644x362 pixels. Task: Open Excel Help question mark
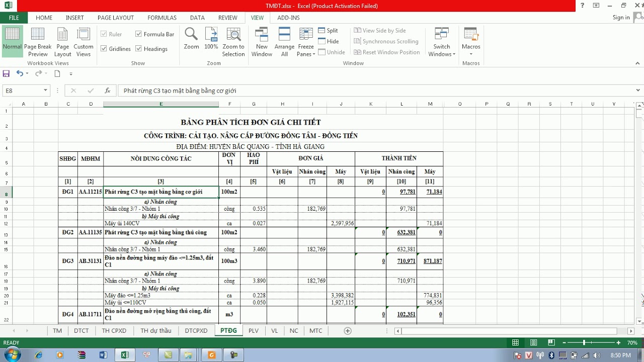[x=582, y=6]
